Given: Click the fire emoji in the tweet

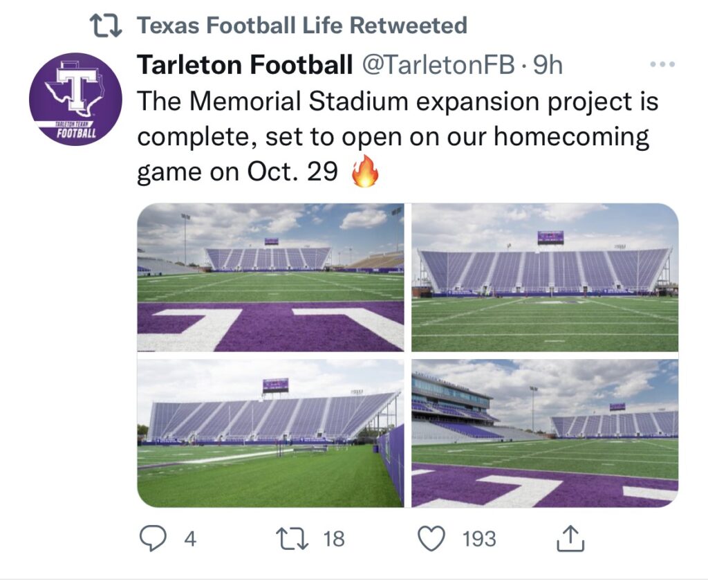Looking at the screenshot, I should point(365,171).
